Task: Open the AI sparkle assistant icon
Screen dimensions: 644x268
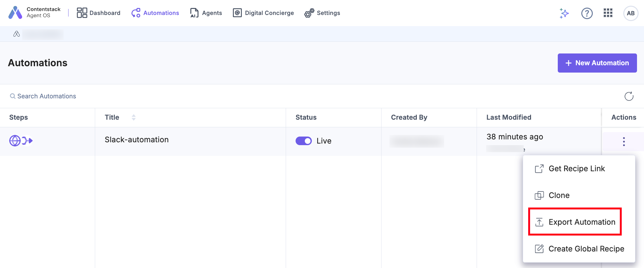Action: tap(564, 13)
